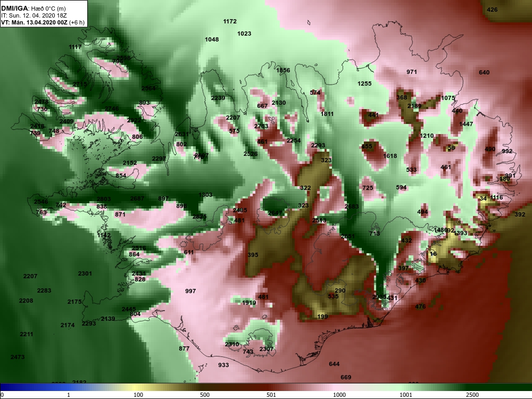Viewport: 532px width, 399px height.
Task: Click the map value '669'
Action: click(346, 377)
